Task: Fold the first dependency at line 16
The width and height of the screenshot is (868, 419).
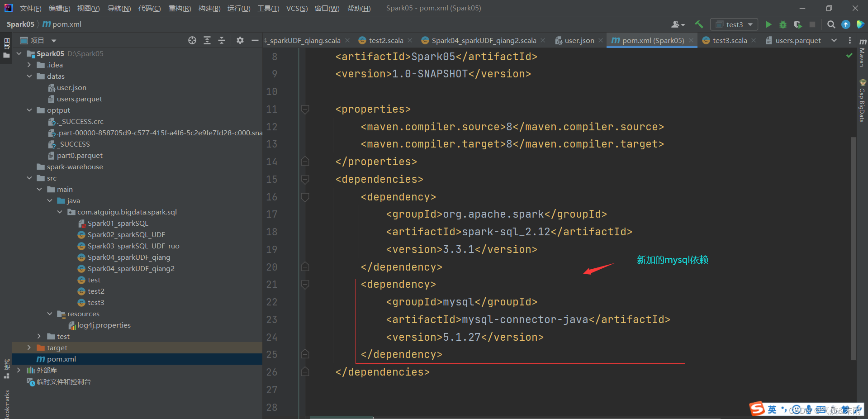Action: pyautogui.click(x=305, y=197)
